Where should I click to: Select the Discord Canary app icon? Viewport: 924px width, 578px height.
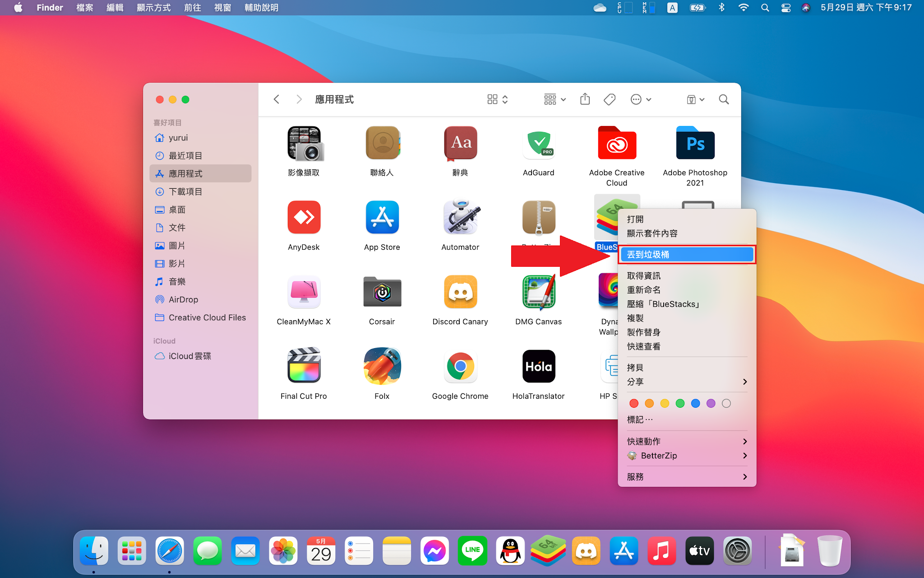[x=460, y=292]
